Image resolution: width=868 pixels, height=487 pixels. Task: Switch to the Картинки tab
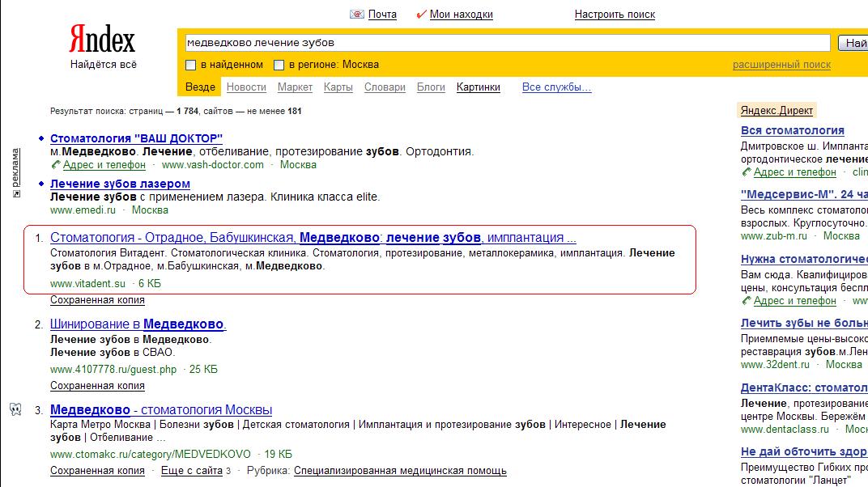tap(478, 87)
